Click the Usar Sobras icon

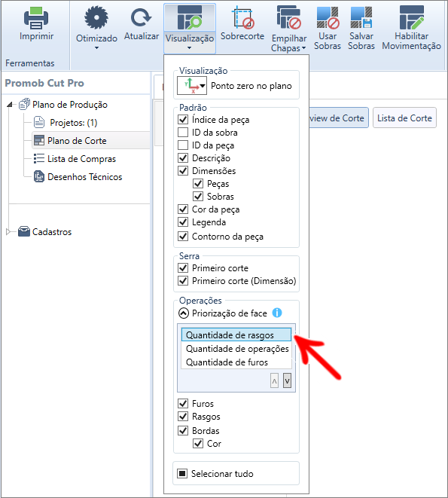coord(328,18)
